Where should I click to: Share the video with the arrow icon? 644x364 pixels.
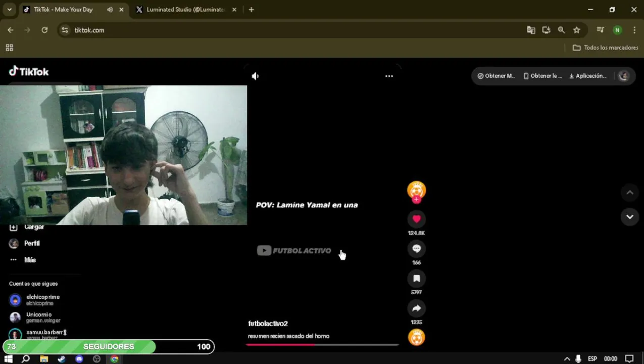pyautogui.click(x=416, y=308)
